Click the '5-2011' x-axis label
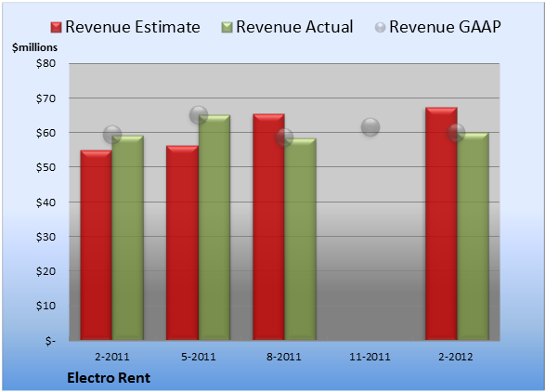This screenshot has width=546, height=392. (199, 357)
